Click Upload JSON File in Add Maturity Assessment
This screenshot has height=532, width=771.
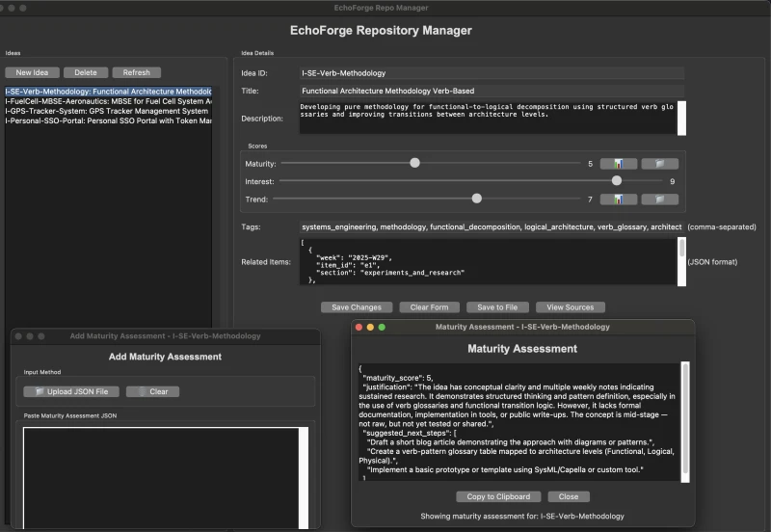(x=71, y=391)
